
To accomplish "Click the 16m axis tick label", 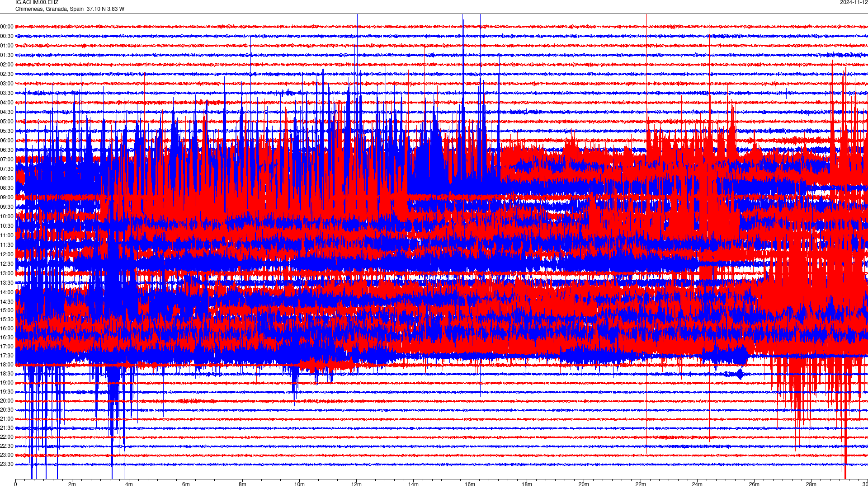I will pyautogui.click(x=470, y=484).
